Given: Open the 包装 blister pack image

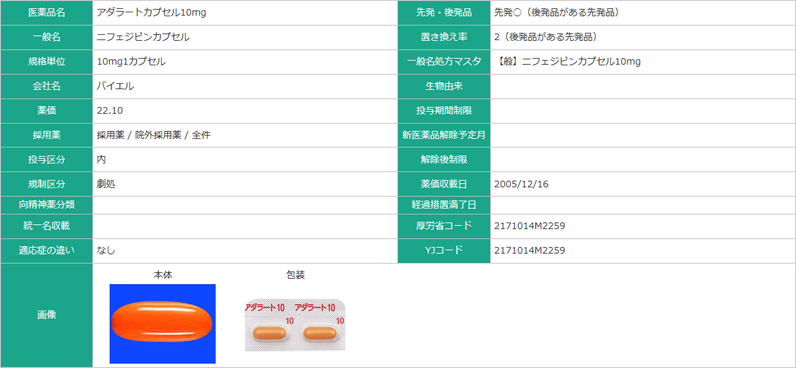Looking at the screenshot, I should pos(295,324).
